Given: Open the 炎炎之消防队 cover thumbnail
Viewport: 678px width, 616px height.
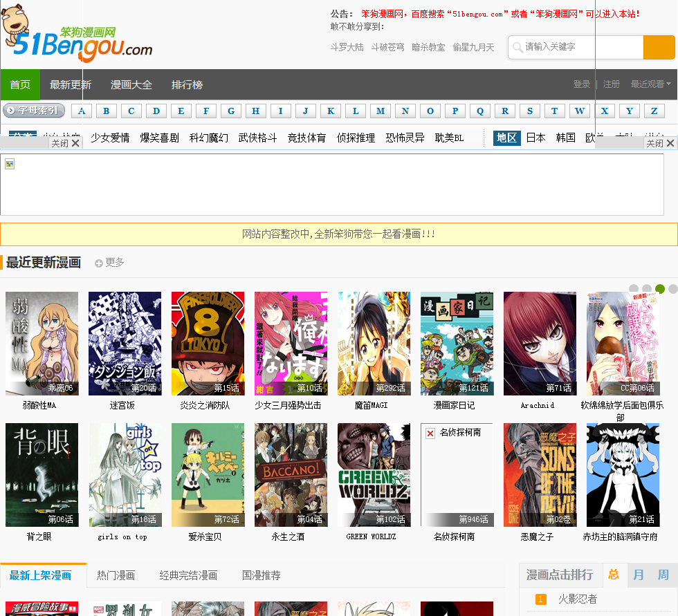Looking at the screenshot, I should (x=208, y=344).
